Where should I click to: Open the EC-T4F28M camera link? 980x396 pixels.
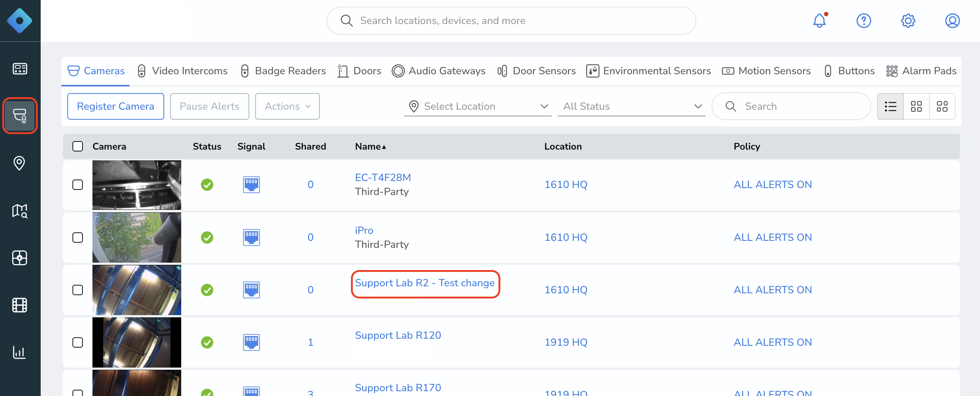click(x=383, y=177)
